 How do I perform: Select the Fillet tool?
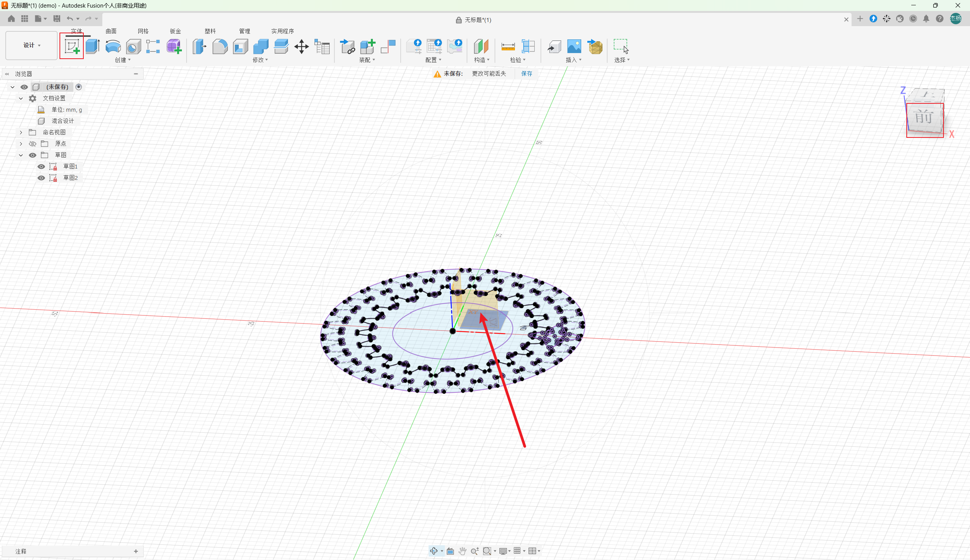[x=220, y=47]
